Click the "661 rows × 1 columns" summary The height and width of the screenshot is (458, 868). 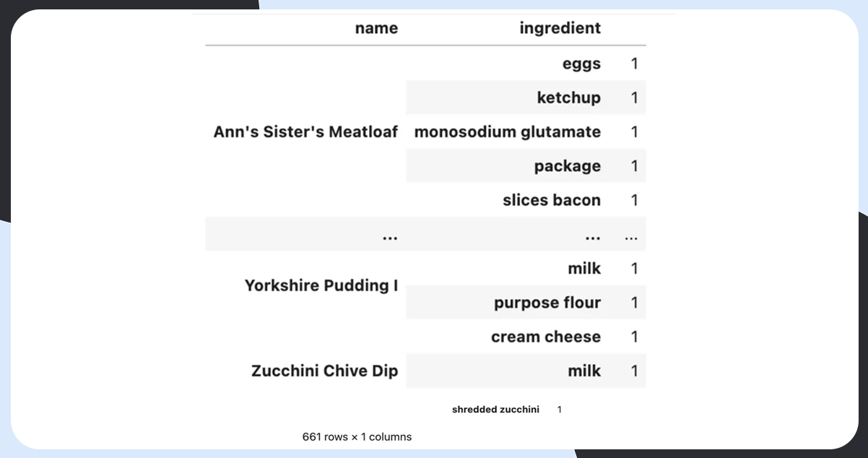pos(357,437)
